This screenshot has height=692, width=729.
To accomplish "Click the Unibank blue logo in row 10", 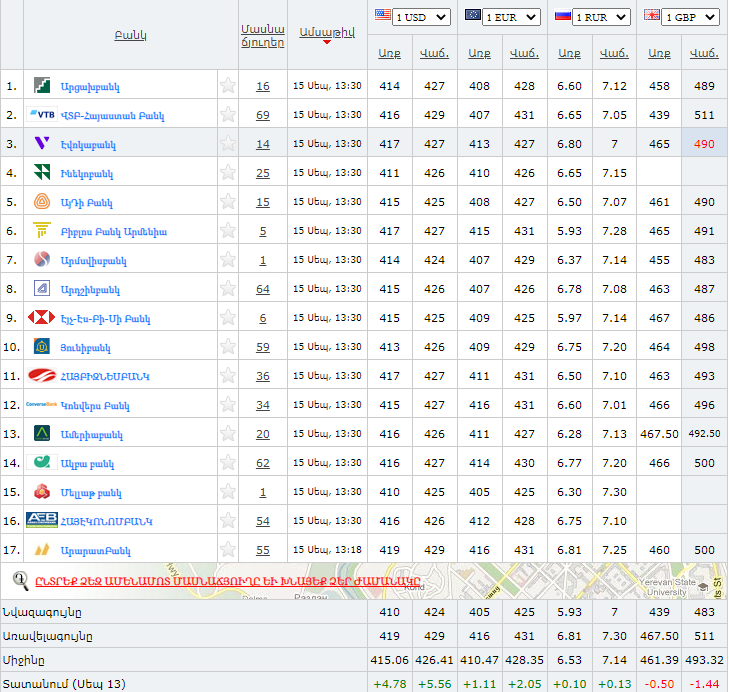I will point(42,346).
